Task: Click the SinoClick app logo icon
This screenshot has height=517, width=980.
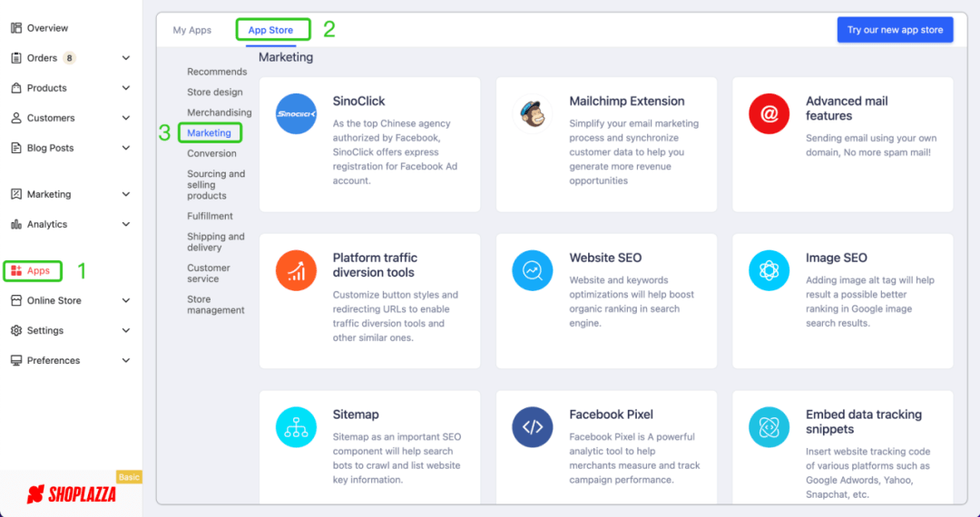Action: pyautogui.click(x=296, y=114)
